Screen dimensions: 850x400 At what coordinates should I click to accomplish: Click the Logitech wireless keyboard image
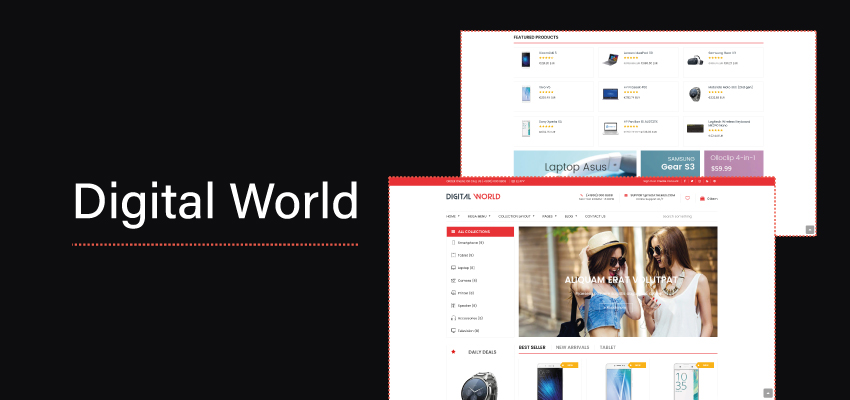point(695,128)
